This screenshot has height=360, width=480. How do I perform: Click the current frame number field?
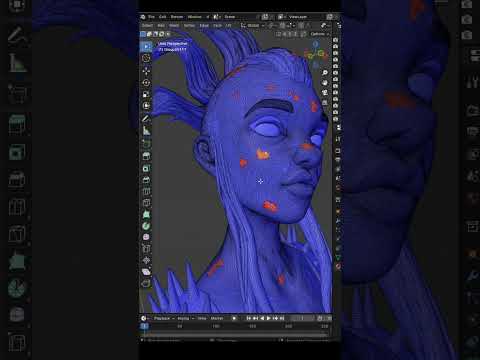tap(302, 318)
